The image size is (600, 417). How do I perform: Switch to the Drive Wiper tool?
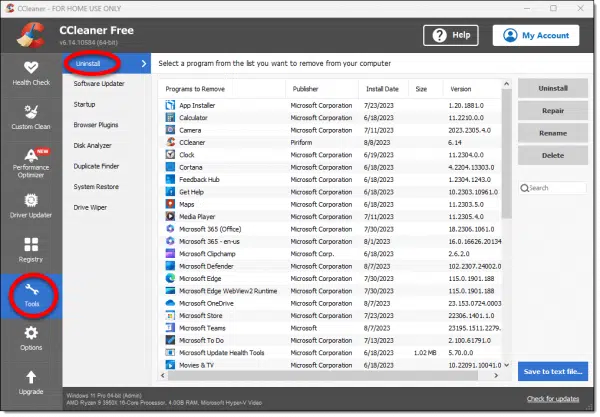[x=93, y=208]
